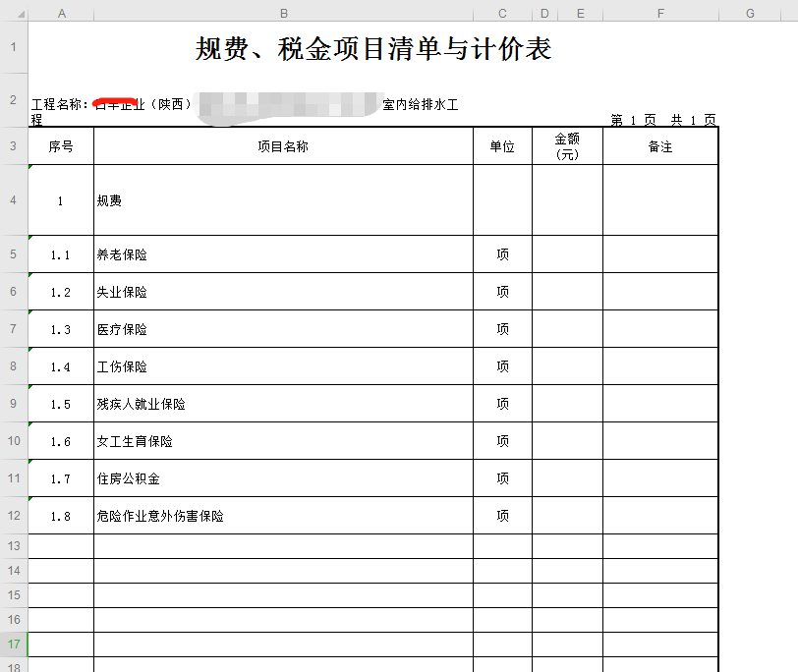Select row 7 header
This screenshot has width=798, height=672.
tap(14, 328)
